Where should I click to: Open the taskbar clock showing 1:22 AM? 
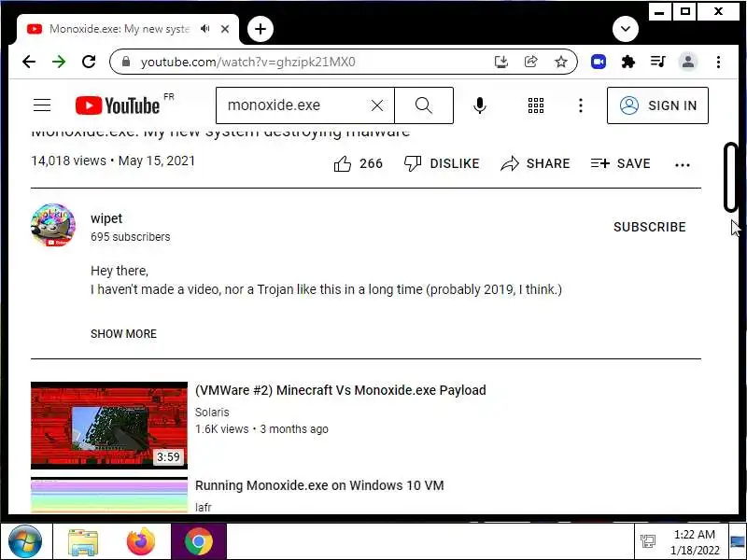(695, 542)
